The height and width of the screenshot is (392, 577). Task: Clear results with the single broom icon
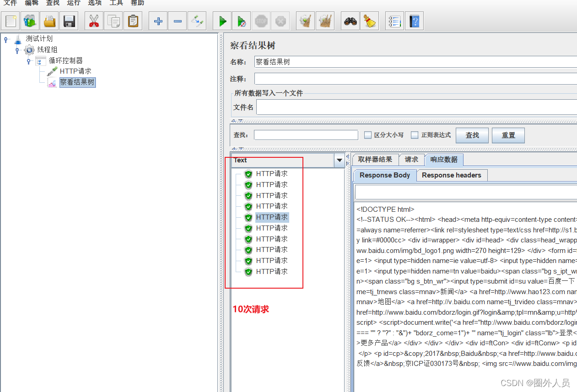[305, 21]
